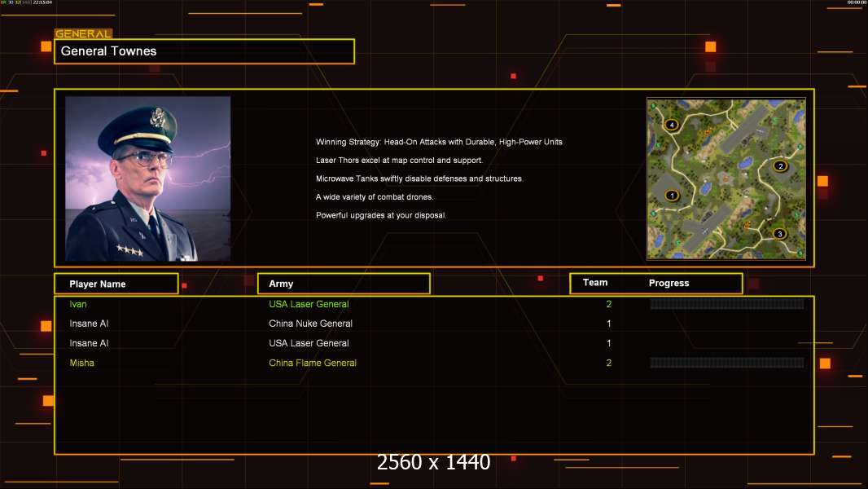Select player name 'Misha'
The height and width of the screenshot is (489, 868).
pyautogui.click(x=82, y=363)
